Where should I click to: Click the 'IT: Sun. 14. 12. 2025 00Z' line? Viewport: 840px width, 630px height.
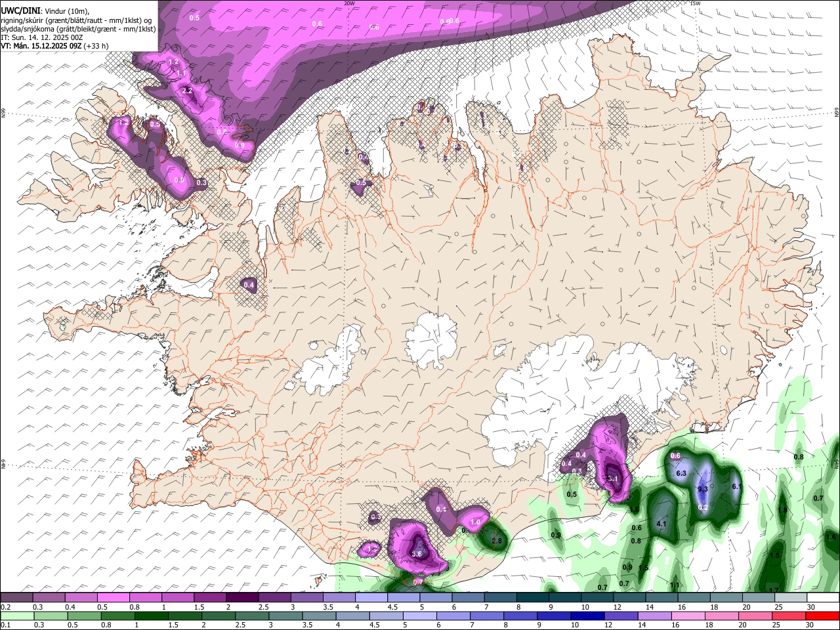[x=42, y=37]
